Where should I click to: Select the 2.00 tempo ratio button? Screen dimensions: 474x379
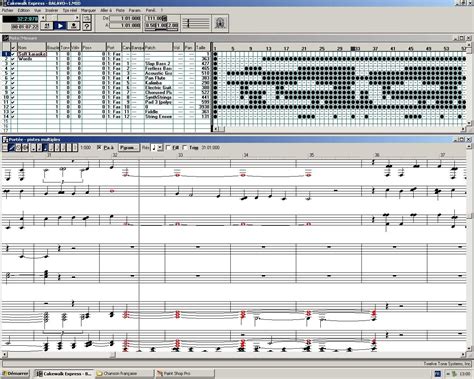pos(173,25)
